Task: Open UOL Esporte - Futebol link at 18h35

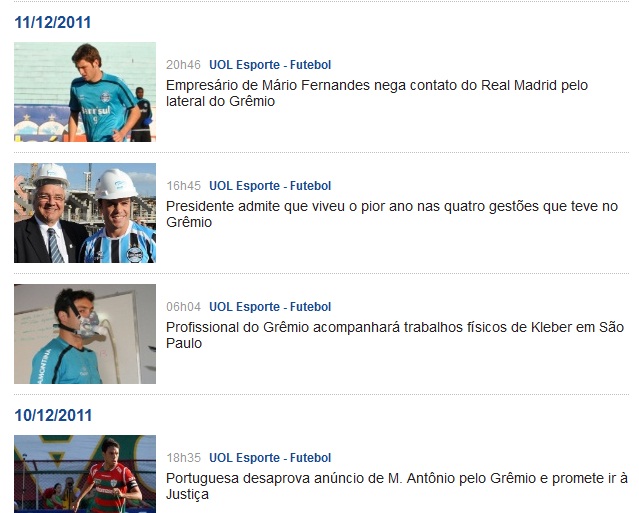Action: click(x=270, y=458)
